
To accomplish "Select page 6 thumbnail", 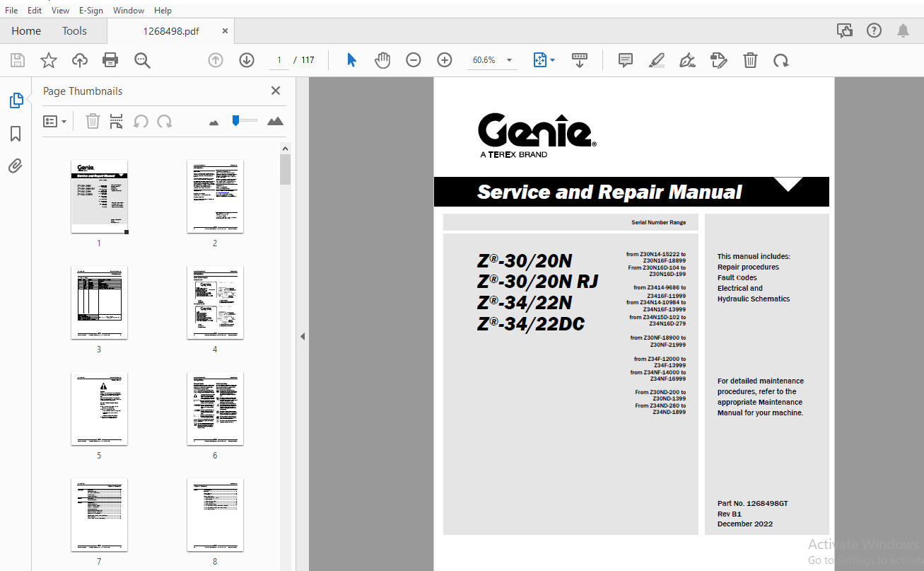I will 215,409.
